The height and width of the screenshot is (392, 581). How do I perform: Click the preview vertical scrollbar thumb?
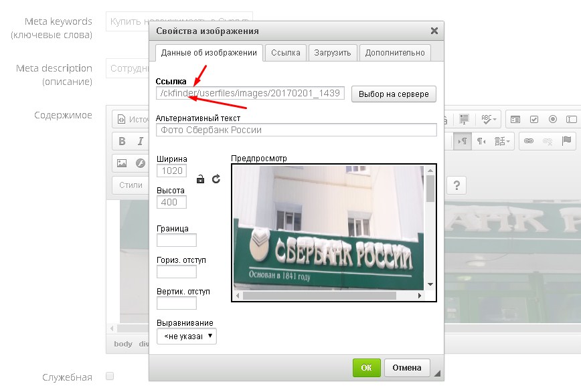pos(430,189)
